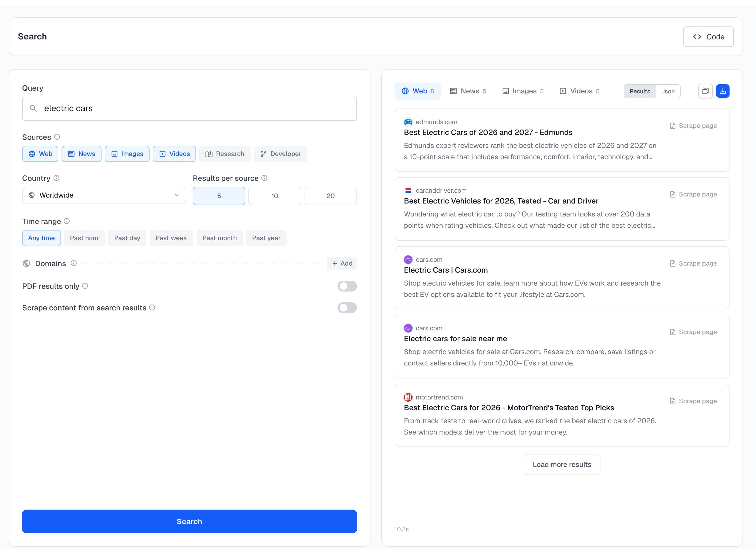Click the info icon beside Country
Viewport: 756px width, 549px height.
(x=56, y=178)
